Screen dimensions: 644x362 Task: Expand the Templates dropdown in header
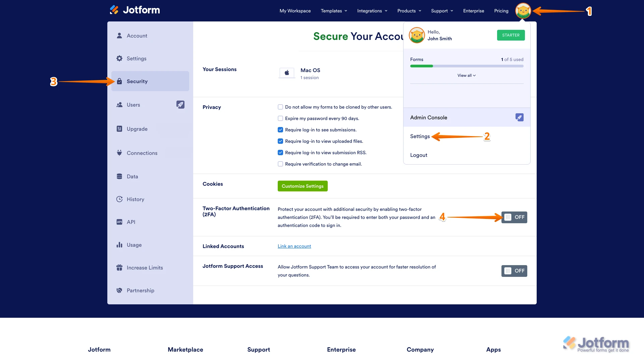point(334,11)
